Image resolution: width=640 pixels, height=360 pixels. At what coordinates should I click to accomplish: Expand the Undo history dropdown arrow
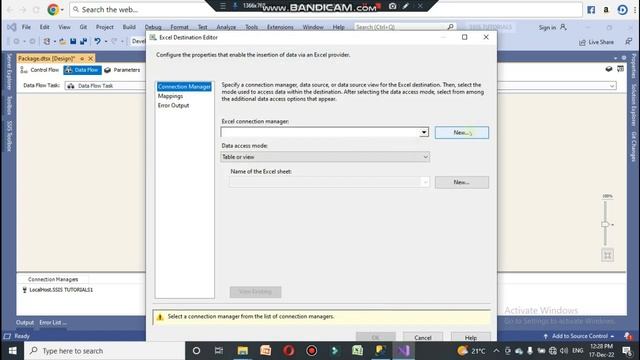click(x=106, y=41)
